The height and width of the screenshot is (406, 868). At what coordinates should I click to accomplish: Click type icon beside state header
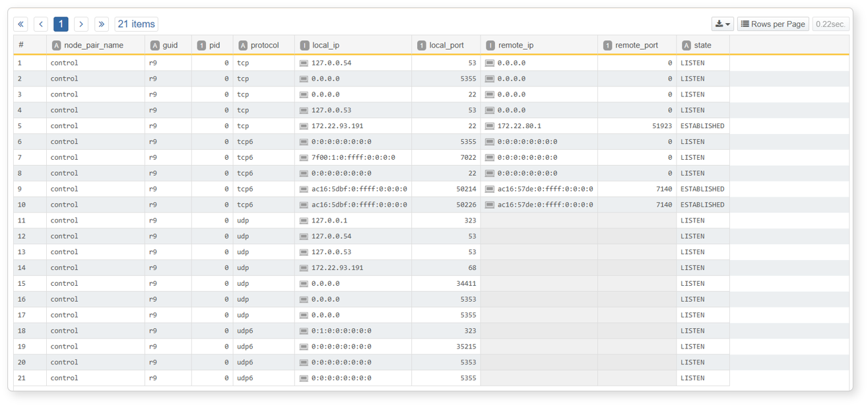[x=686, y=46]
